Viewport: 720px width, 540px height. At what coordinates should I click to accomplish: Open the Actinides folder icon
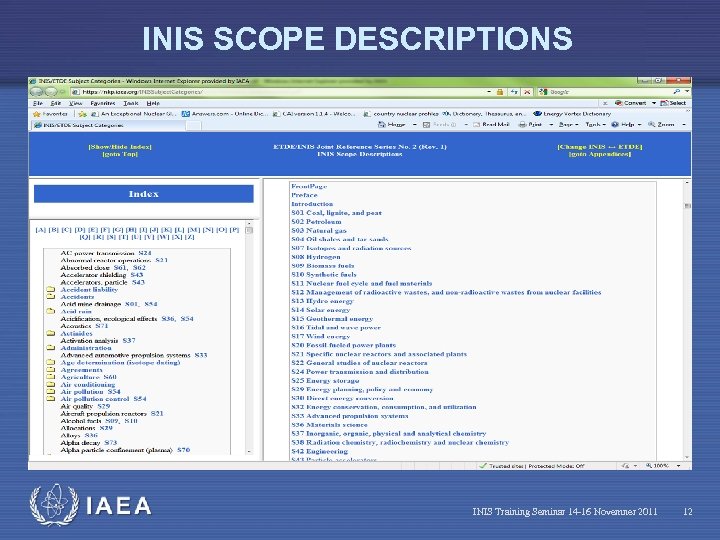(51, 333)
